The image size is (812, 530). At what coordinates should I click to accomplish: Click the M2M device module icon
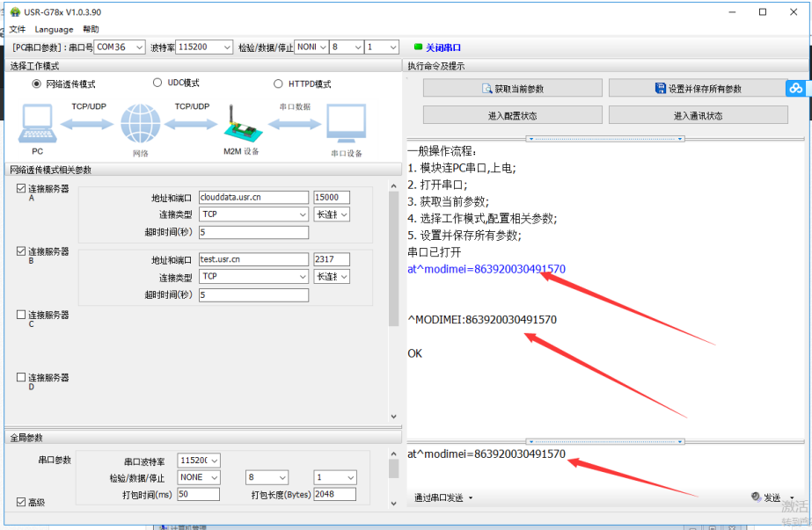pos(240,124)
